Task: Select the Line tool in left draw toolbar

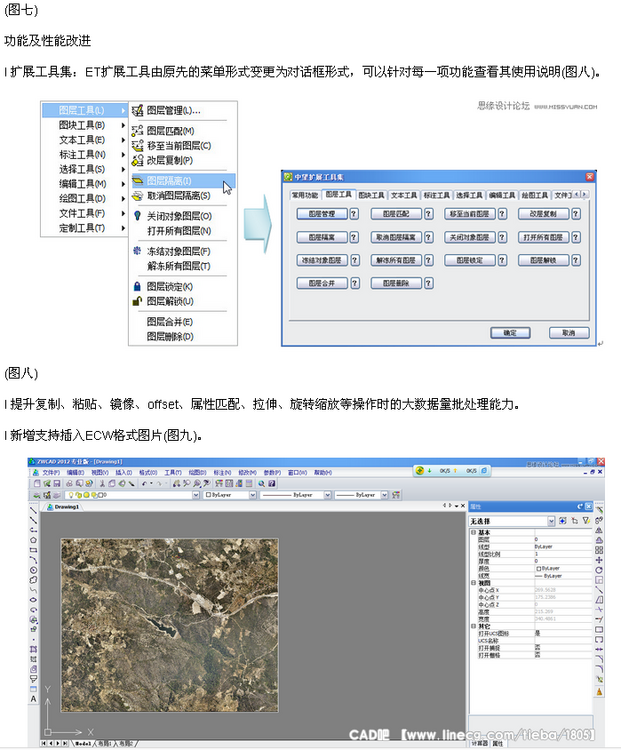Action: pos(33,510)
